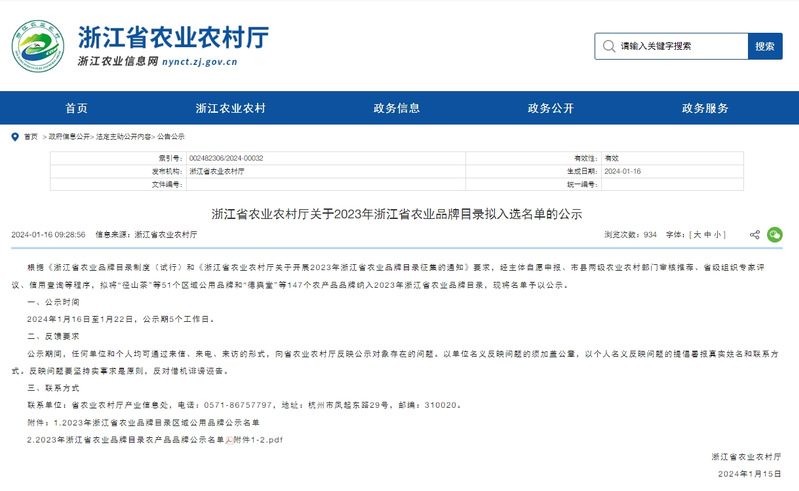Viewport: 799px width, 491px height.
Task: Open the 政务服务 navigation tab
Action: (705, 108)
